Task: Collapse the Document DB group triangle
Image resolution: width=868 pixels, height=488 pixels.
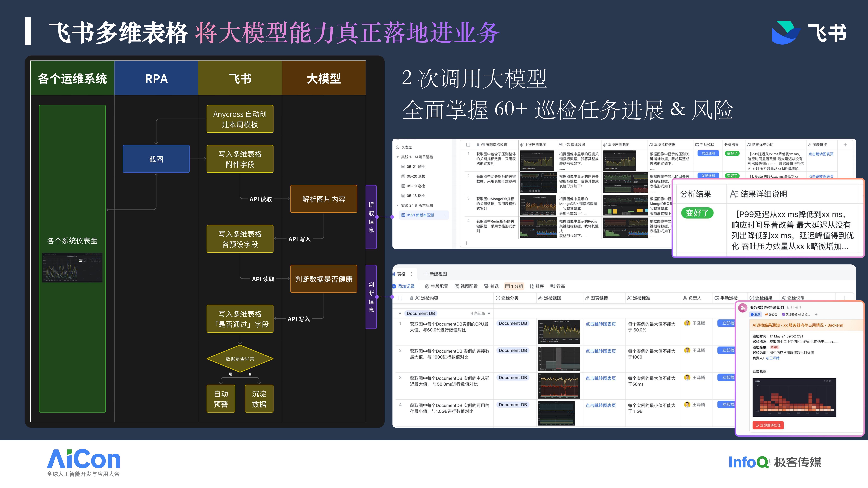Action: pyautogui.click(x=400, y=314)
